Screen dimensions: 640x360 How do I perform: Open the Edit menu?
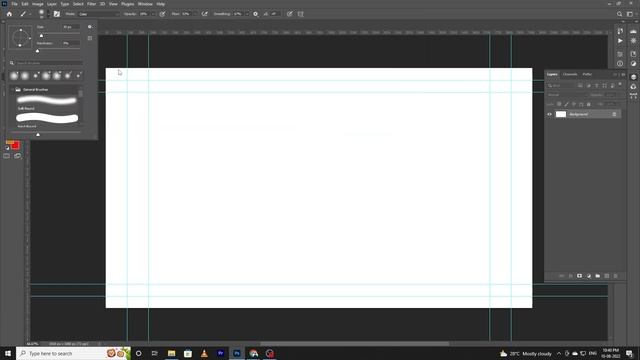[x=25, y=4]
